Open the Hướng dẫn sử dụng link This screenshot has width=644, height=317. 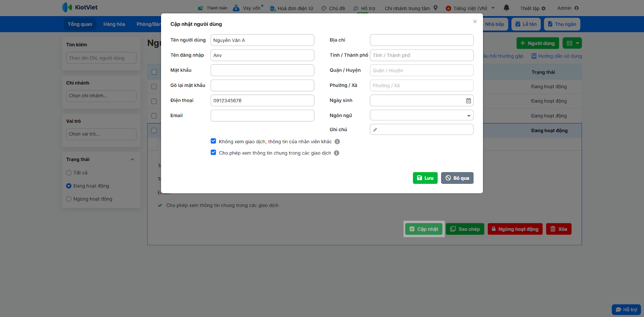pos(557,56)
